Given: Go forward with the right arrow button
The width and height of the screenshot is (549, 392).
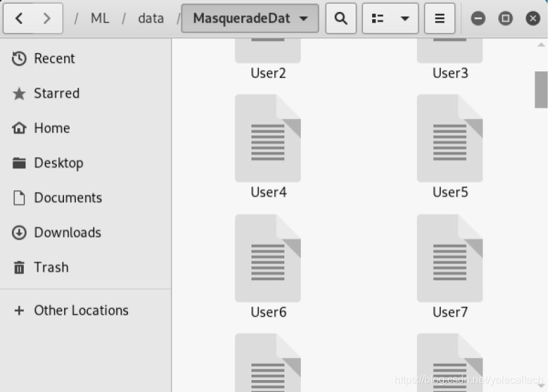Looking at the screenshot, I should pyautogui.click(x=48, y=18).
